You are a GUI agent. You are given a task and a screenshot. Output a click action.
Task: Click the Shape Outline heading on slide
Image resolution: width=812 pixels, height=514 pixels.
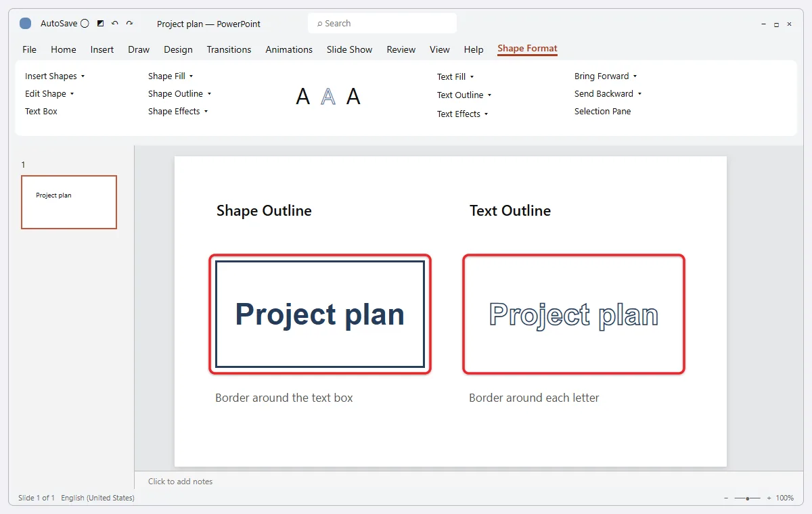pyautogui.click(x=264, y=211)
